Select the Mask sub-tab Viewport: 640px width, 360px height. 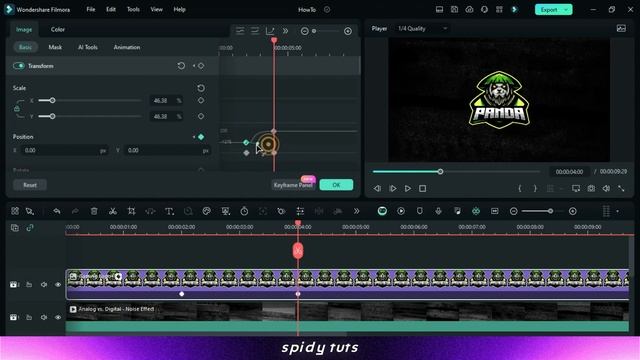click(55, 47)
